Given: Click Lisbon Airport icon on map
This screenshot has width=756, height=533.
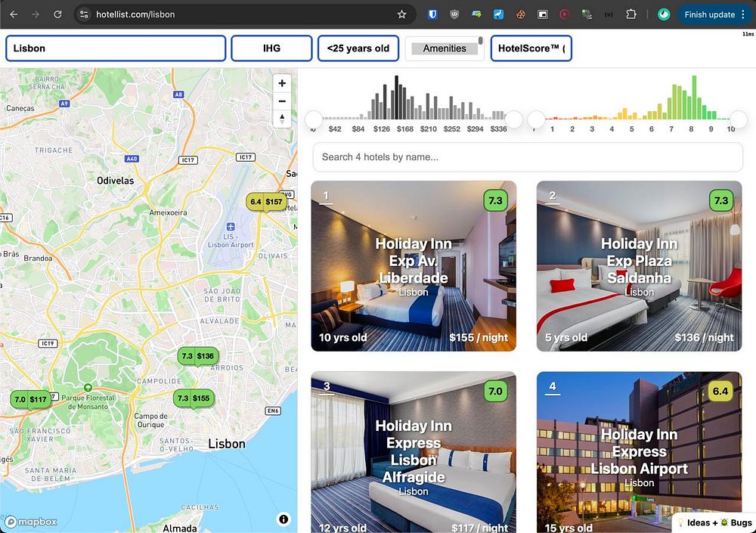Looking at the screenshot, I should [x=231, y=227].
